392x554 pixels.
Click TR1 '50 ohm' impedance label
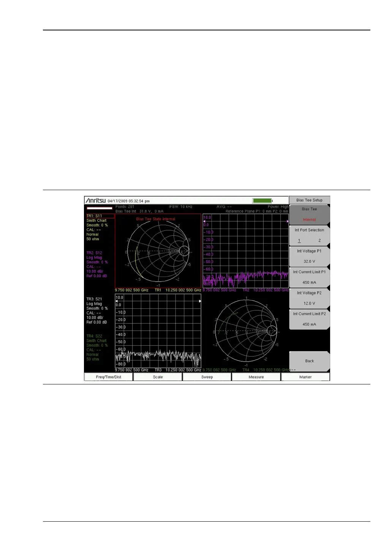pos(93,239)
